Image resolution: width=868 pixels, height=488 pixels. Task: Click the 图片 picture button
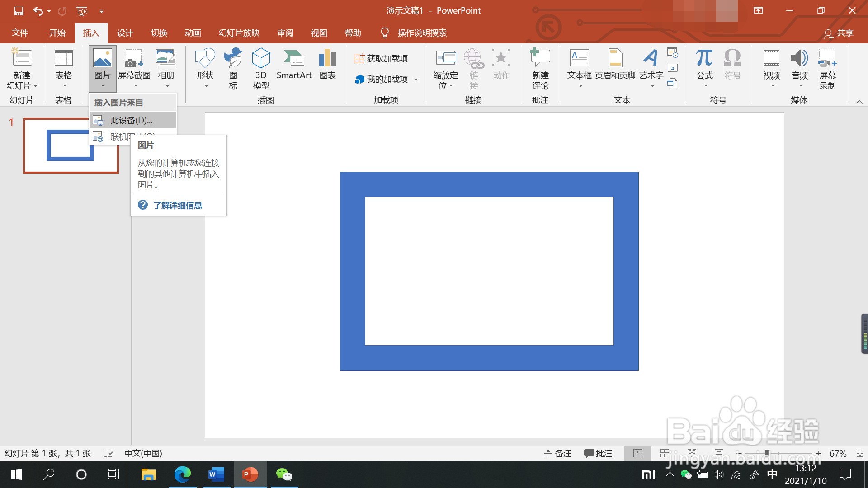(x=103, y=68)
